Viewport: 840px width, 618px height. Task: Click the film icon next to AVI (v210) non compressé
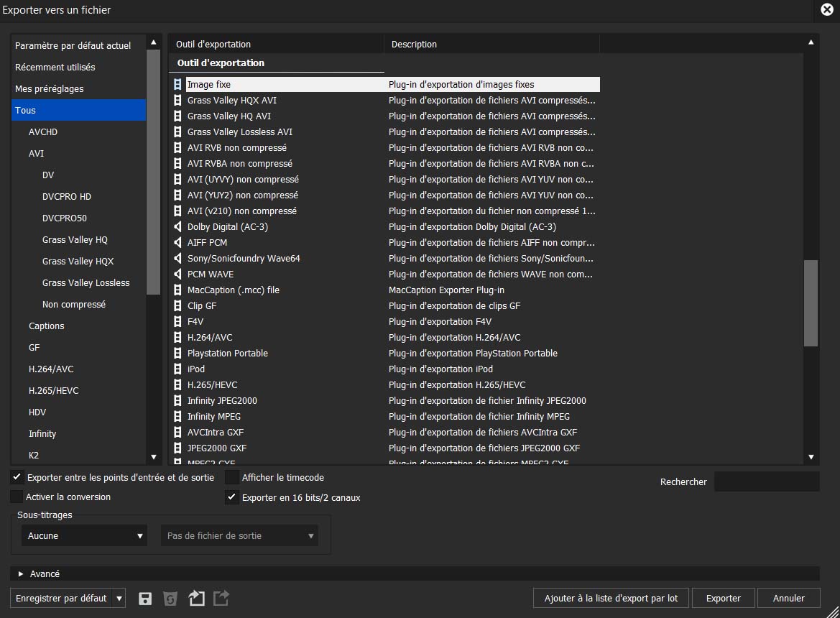pyautogui.click(x=178, y=211)
